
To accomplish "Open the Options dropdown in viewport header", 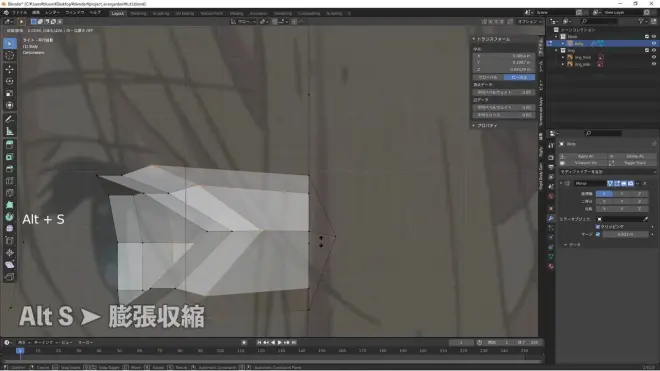I will click(x=530, y=21).
